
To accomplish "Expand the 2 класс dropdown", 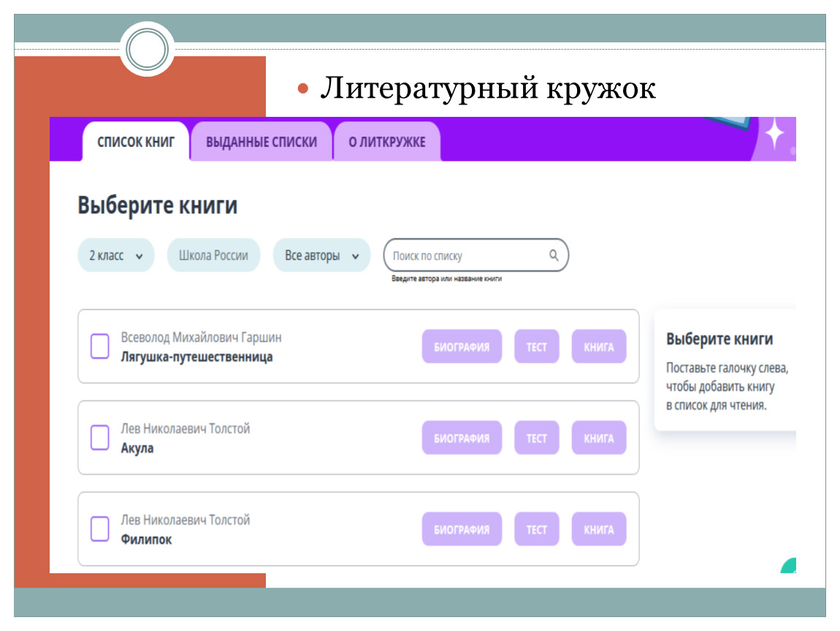I will coord(116,256).
